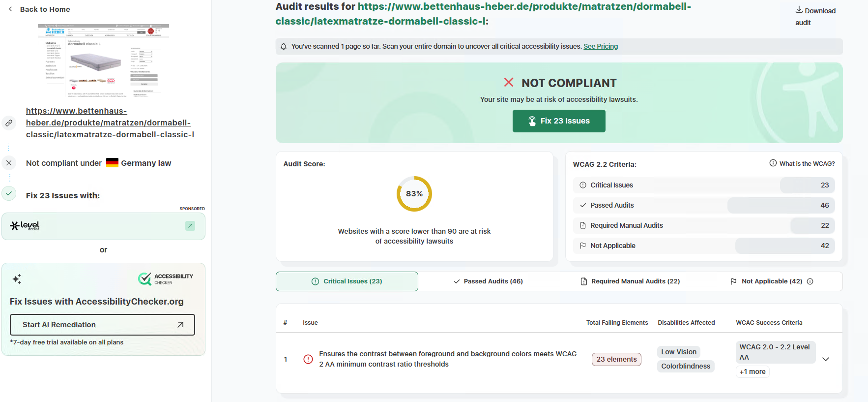Click the Back to Home arrow icon
Screen dimensions: 868x402
point(10,9)
